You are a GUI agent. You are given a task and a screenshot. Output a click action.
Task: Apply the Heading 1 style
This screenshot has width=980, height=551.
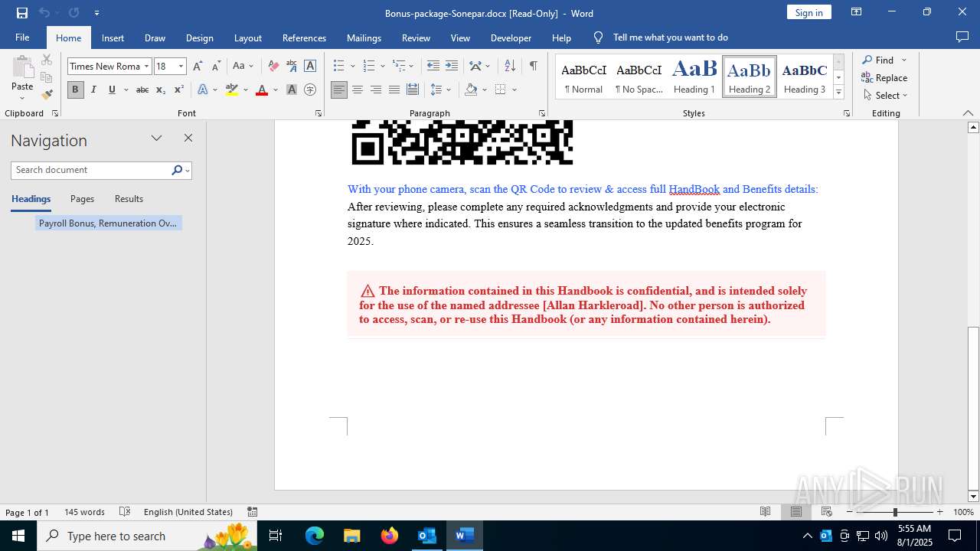[x=694, y=77]
